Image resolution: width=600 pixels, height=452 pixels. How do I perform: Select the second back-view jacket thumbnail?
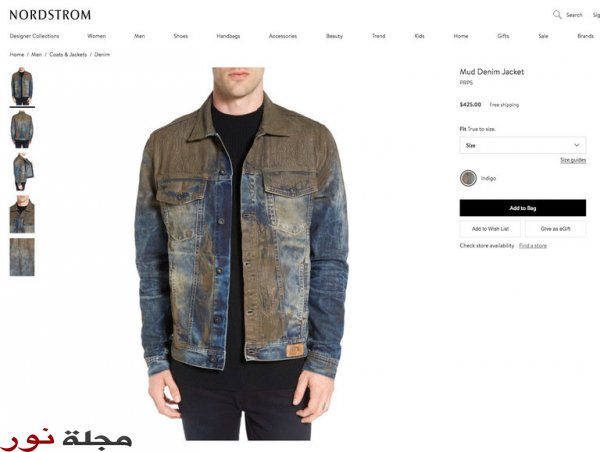pos(22,129)
